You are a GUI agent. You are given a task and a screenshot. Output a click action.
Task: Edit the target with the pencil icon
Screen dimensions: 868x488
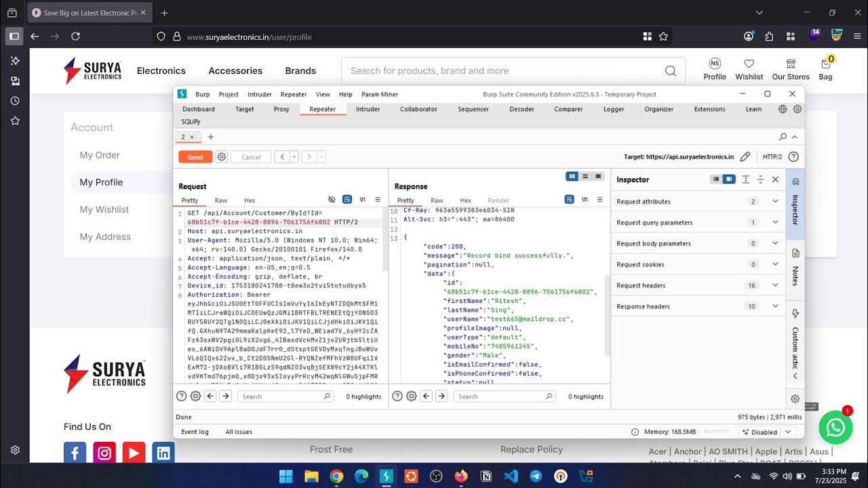coord(745,157)
